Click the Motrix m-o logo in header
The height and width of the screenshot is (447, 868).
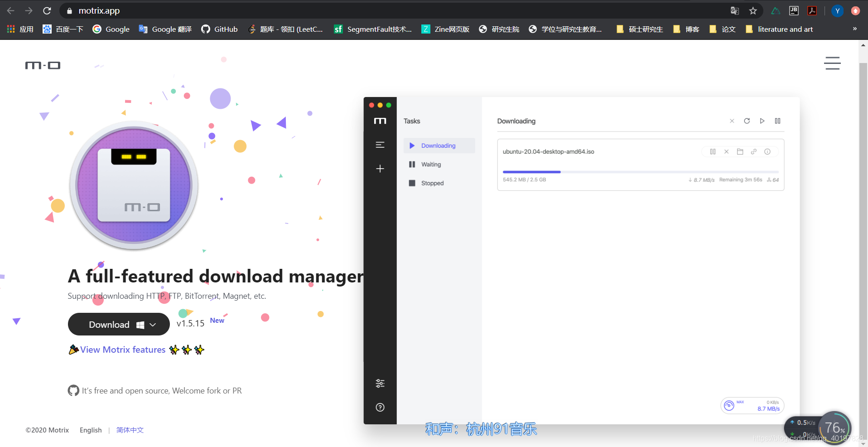[43, 66]
